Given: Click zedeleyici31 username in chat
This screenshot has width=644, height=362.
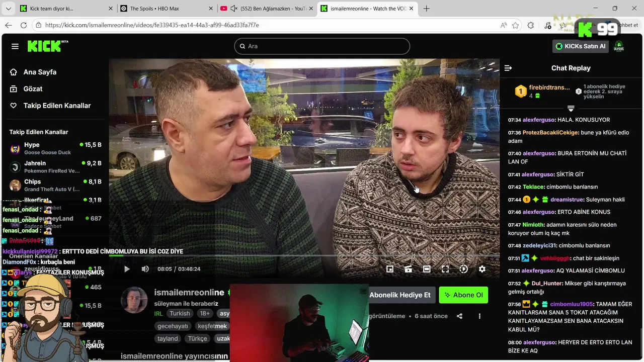Looking at the screenshot, I should point(540,245).
